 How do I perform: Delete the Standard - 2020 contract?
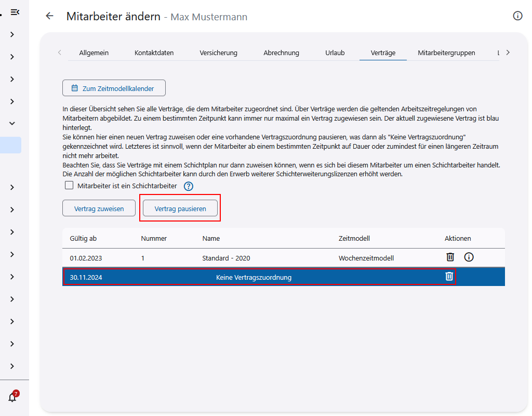click(x=450, y=257)
